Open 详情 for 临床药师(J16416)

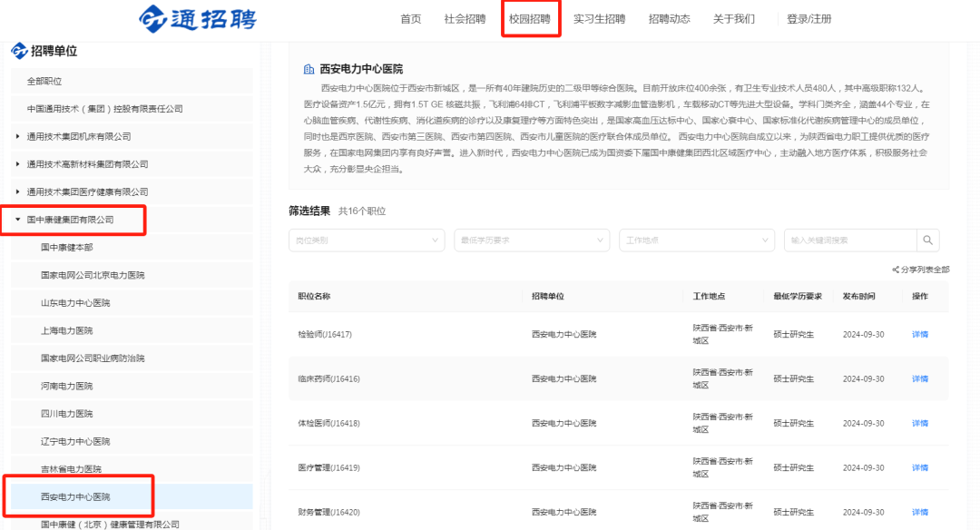(x=919, y=378)
